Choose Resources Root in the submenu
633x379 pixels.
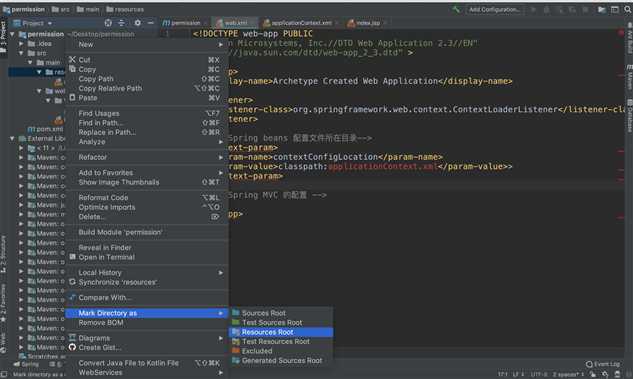(281, 332)
